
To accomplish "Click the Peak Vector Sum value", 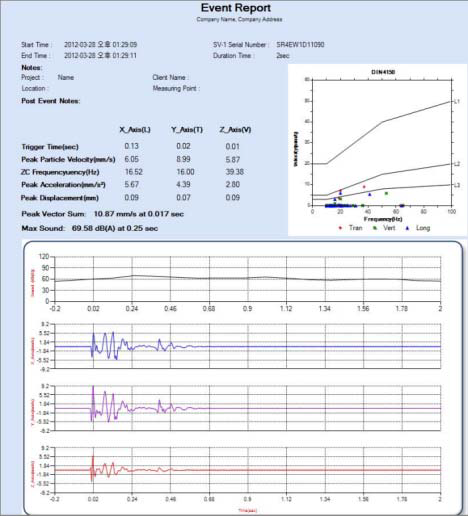I will click(139, 214).
